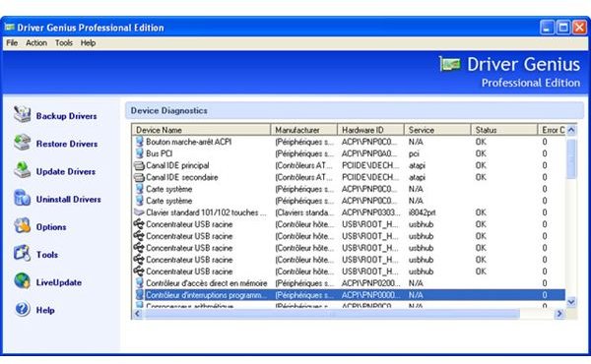
Task: Select the Bus PCI row text
Action: coord(159,153)
